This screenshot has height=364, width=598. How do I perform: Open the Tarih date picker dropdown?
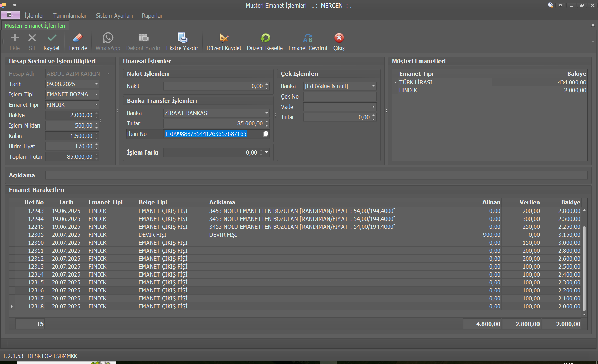point(96,84)
